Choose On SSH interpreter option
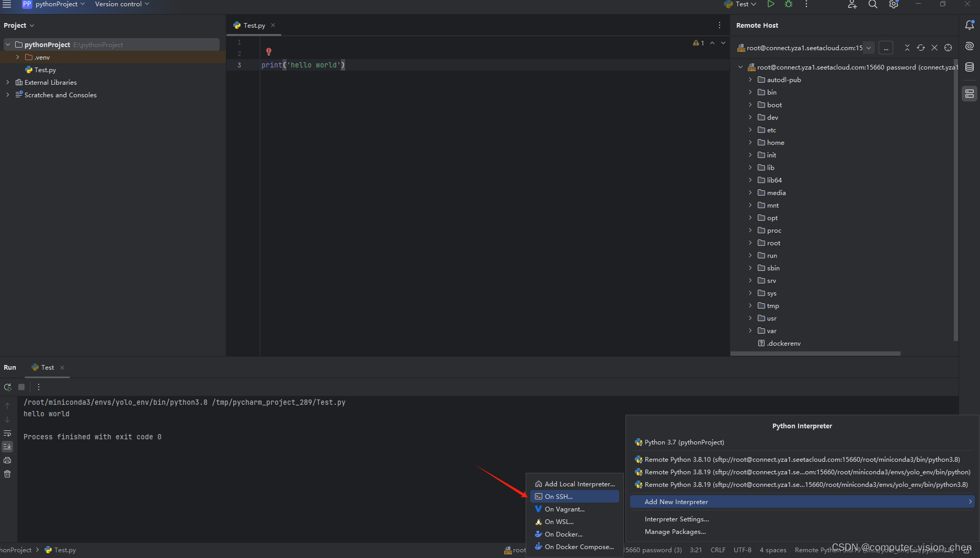This screenshot has width=980, height=558. point(575,496)
